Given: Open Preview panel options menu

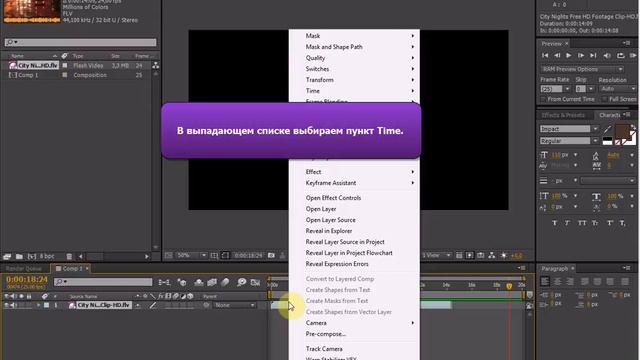Looking at the screenshot, I should (627, 43).
